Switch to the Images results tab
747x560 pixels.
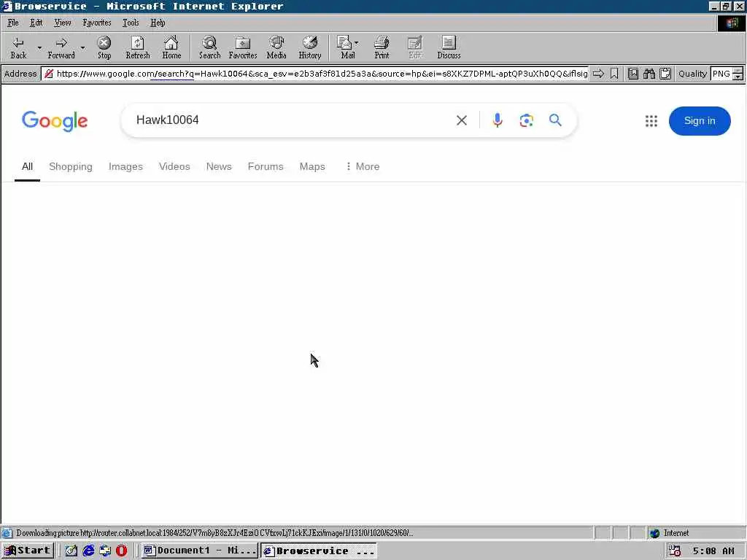[x=125, y=167]
